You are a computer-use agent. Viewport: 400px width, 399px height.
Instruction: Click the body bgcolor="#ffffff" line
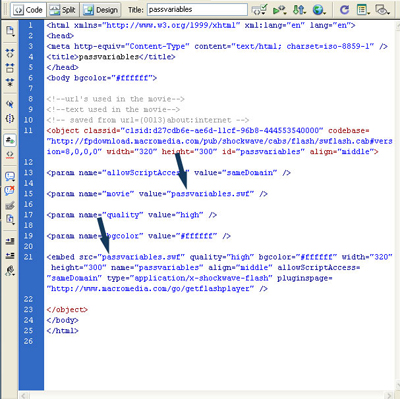(x=102, y=78)
